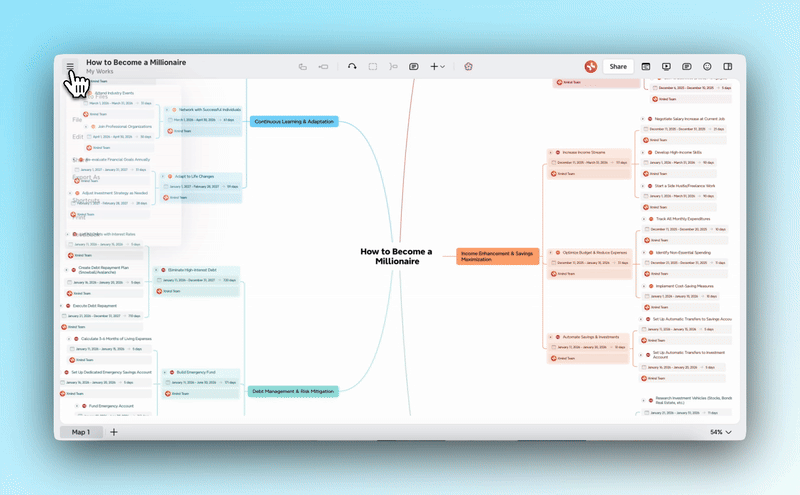Open the Insert plus dropdown in toolbar
This screenshot has height=495, width=800.
[x=437, y=67]
